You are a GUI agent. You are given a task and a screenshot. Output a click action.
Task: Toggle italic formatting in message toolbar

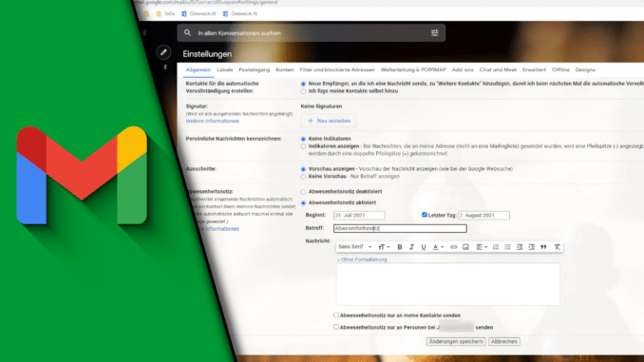(x=411, y=247)
